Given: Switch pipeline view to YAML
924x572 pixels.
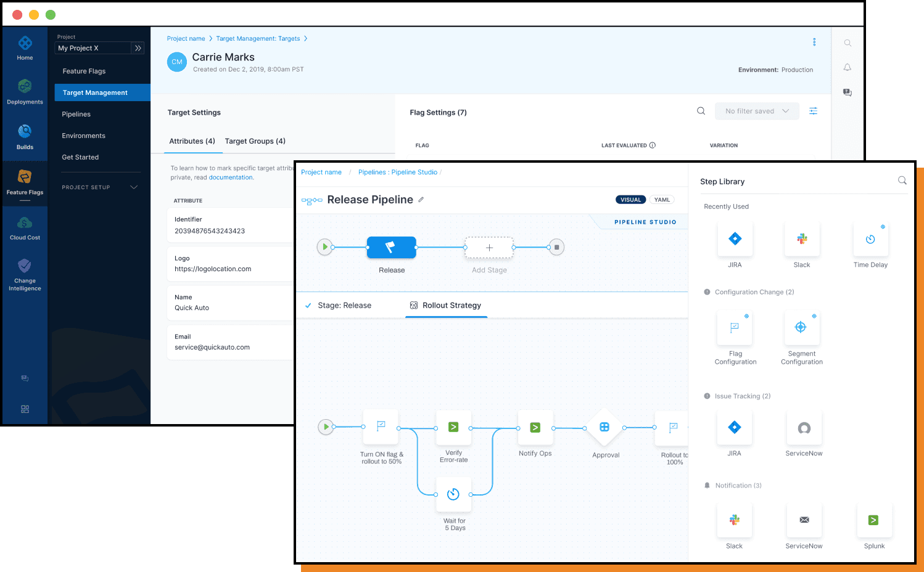Looking at the screenshot, I should pos(662,200).
